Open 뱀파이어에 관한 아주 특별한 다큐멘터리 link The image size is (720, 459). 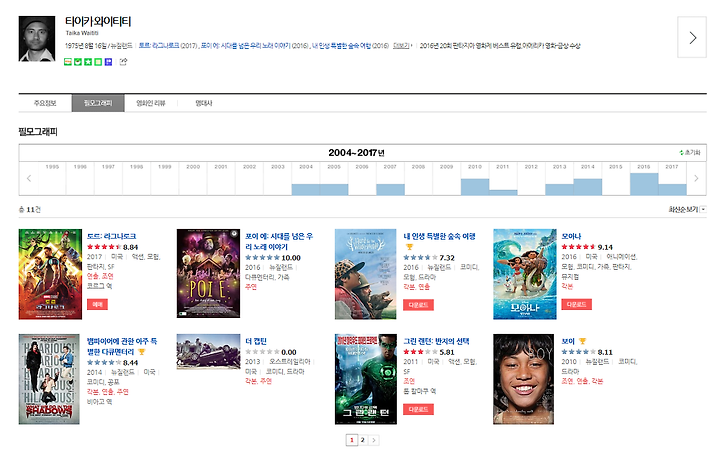(122, 347)
